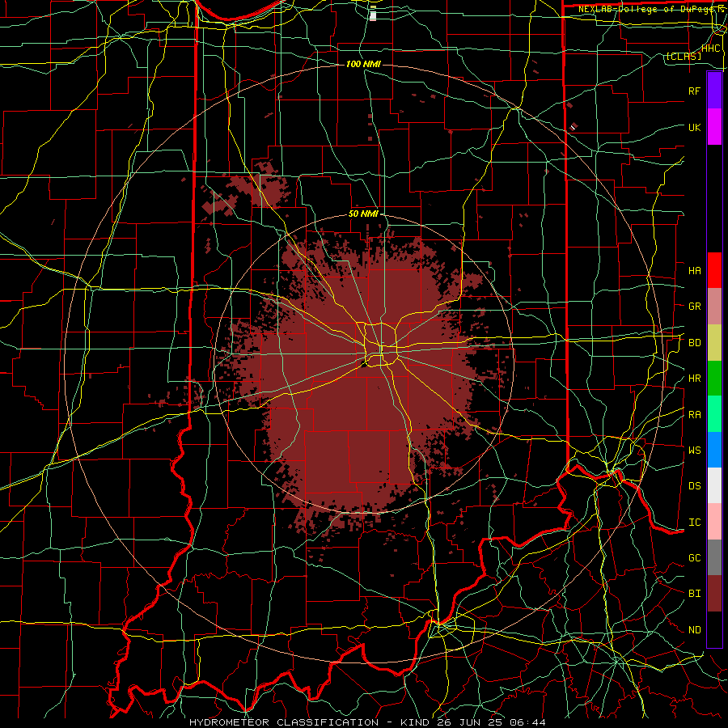
Task: Click the ND legend label
Action: [695, 630]
